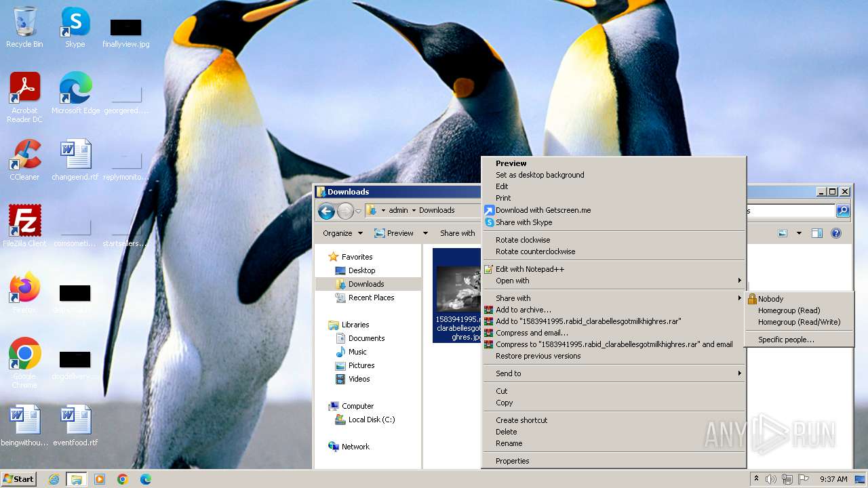Open Chrome from the taskbar
Image resolution: width=868 pixels, height=488 pixels.
click(x=123, y=479)
